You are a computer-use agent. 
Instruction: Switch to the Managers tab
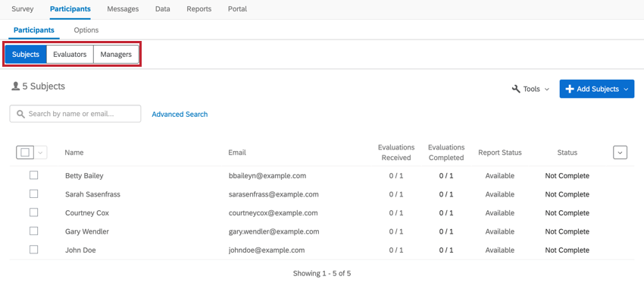click(116, 55)
